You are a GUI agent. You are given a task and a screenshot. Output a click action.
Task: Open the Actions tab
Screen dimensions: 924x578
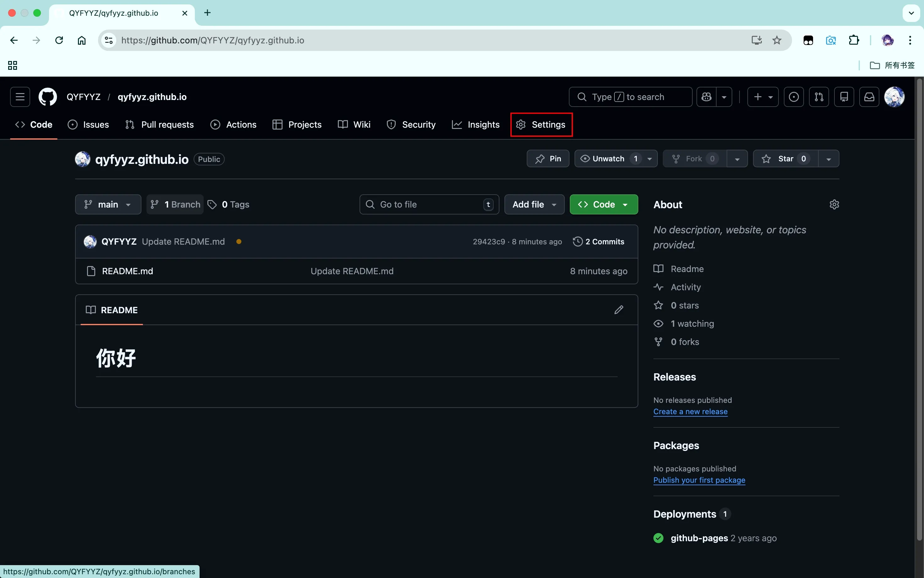coord(234,125)
